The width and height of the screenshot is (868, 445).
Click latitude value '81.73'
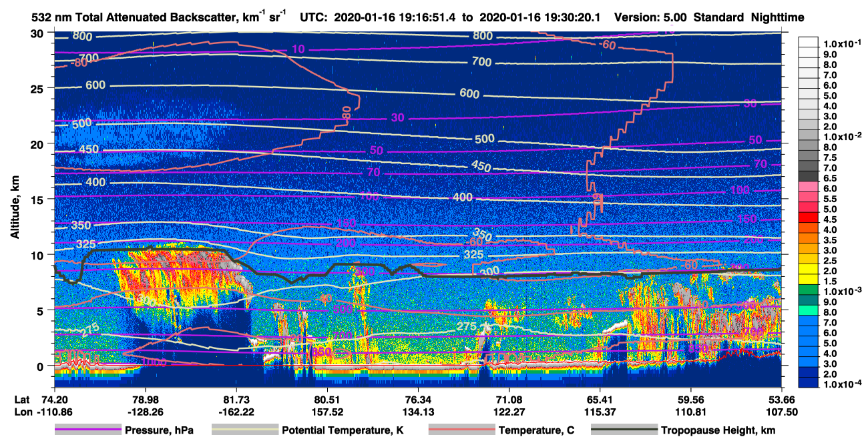237,400
